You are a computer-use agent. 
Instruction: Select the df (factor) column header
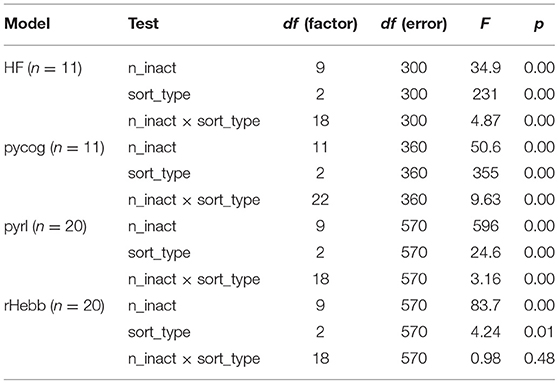320,24
